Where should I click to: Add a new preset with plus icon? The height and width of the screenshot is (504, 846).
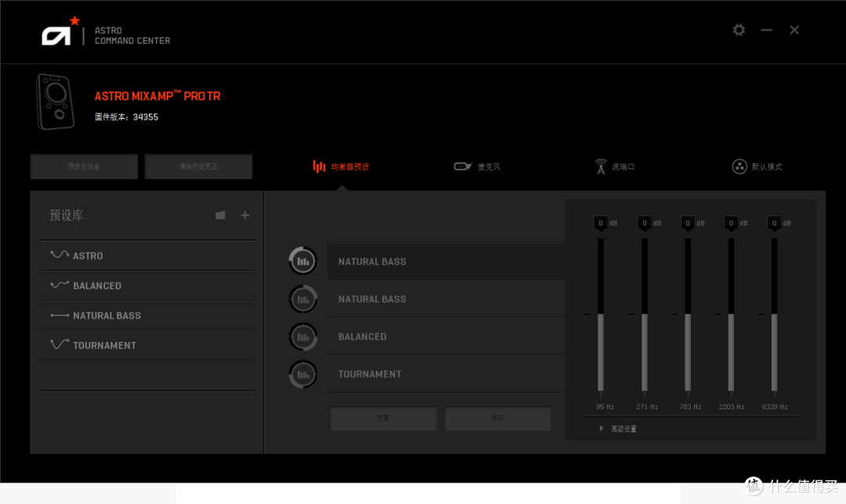click(x=245, y=216)
